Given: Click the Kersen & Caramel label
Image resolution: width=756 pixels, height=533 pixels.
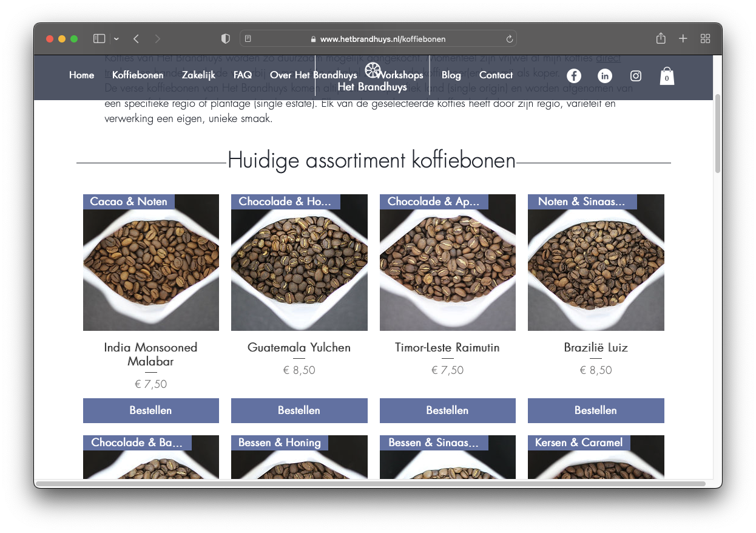Looking at the screenshot, I should 579,443.
